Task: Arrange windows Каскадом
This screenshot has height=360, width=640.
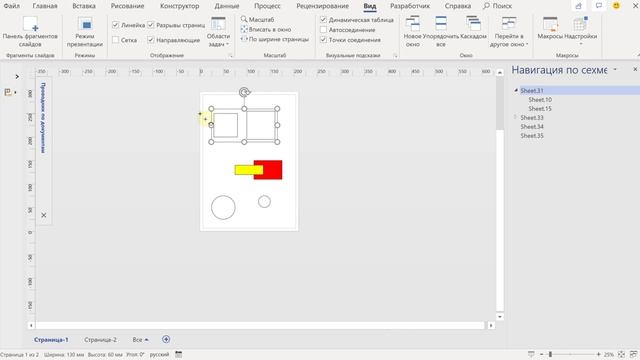Action: coord(473,29)
